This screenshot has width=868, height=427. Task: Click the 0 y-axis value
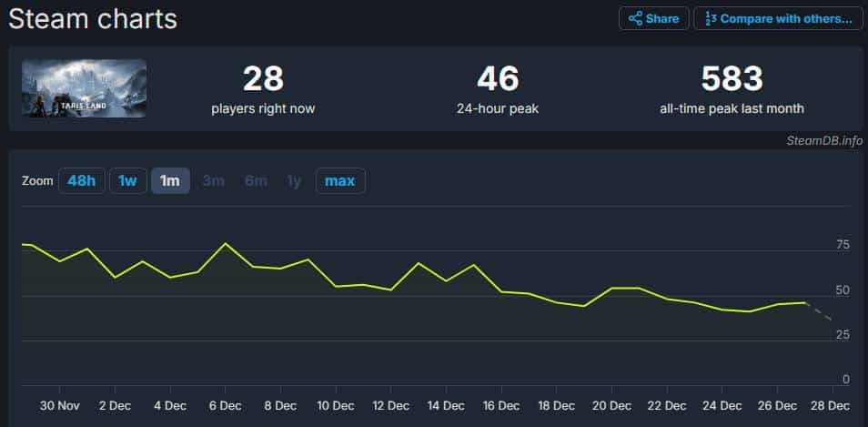pyautogui.click(x=846, y=380)
